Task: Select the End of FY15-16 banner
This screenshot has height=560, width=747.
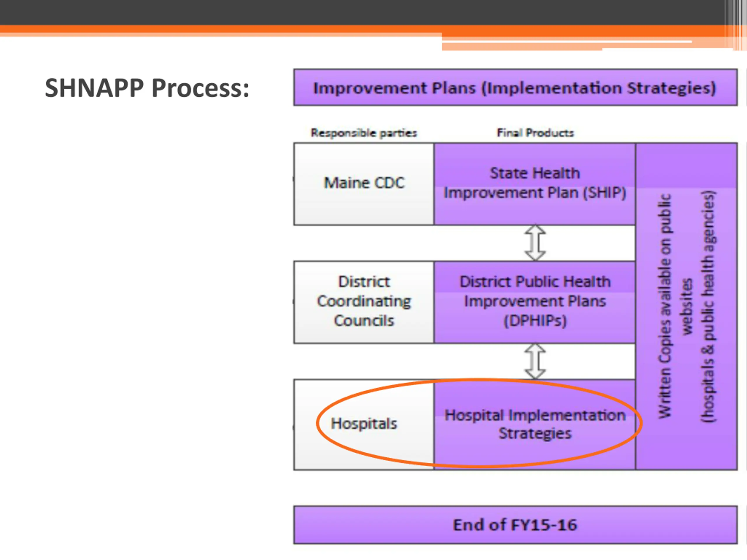Action: (x=515, y=524)
